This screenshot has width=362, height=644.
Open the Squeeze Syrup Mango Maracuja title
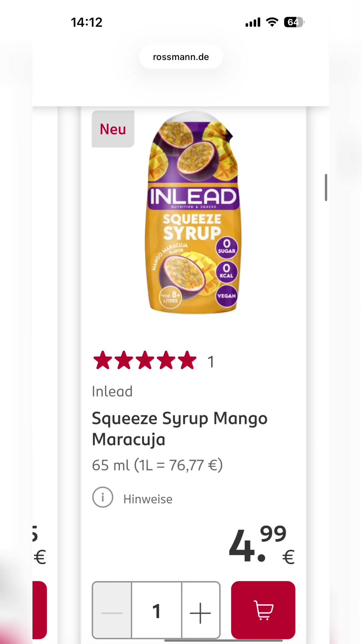180,429
